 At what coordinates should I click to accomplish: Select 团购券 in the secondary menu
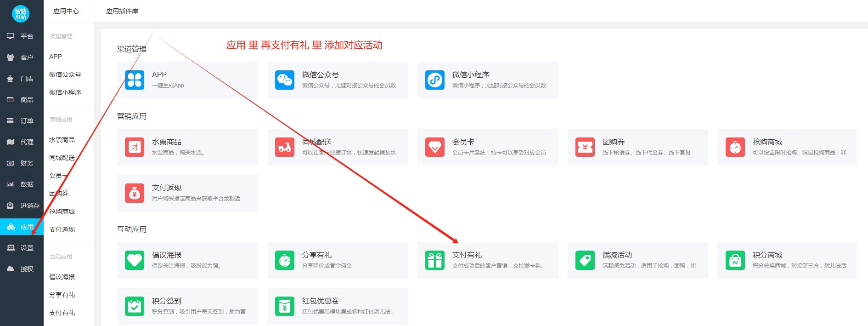(x=59, y=194)
